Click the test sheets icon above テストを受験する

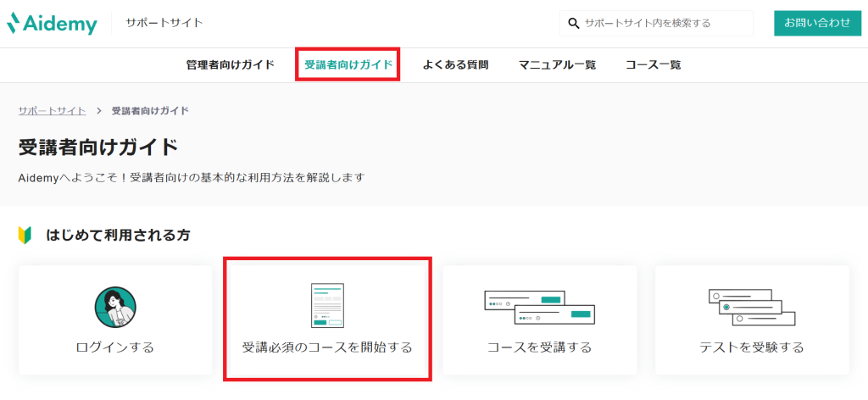(751, 307)
